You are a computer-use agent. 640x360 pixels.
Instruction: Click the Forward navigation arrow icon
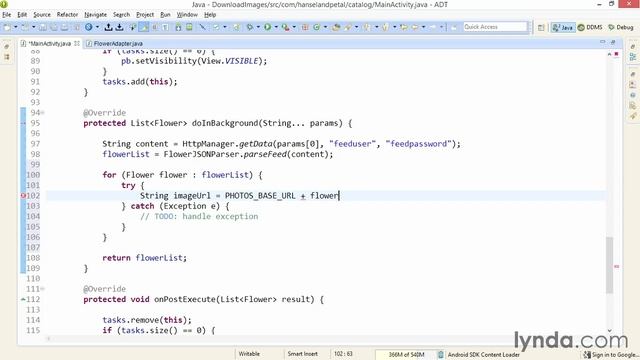pos(433,27)
